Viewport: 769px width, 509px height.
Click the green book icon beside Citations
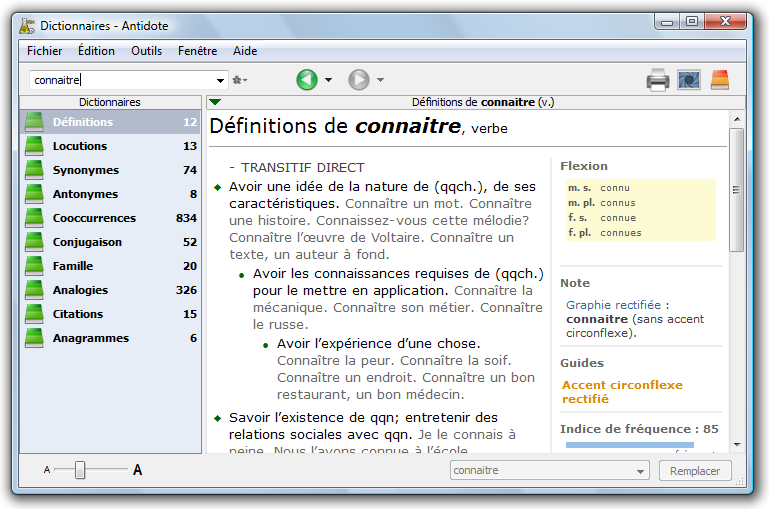pos(34,314)
